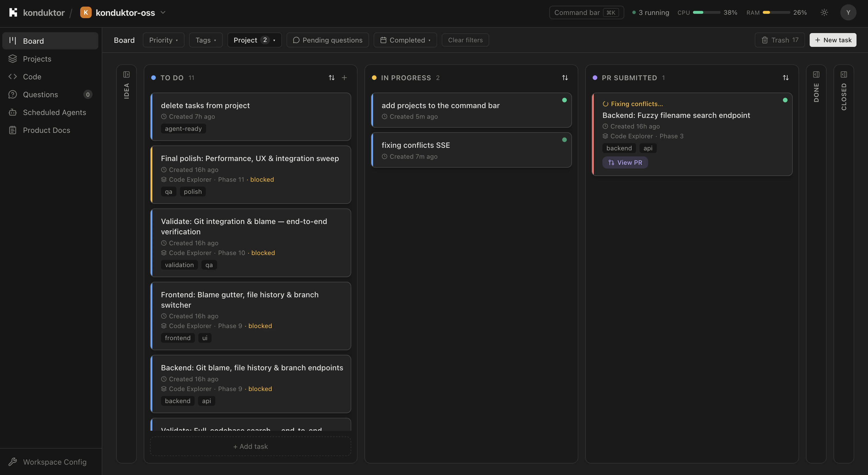
Task: Select the Projects icon in the sidebar
Action: [13, 59]
